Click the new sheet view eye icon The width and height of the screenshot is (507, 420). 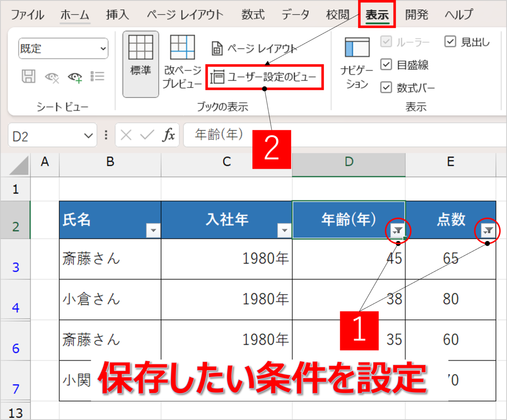click(75, 77)
